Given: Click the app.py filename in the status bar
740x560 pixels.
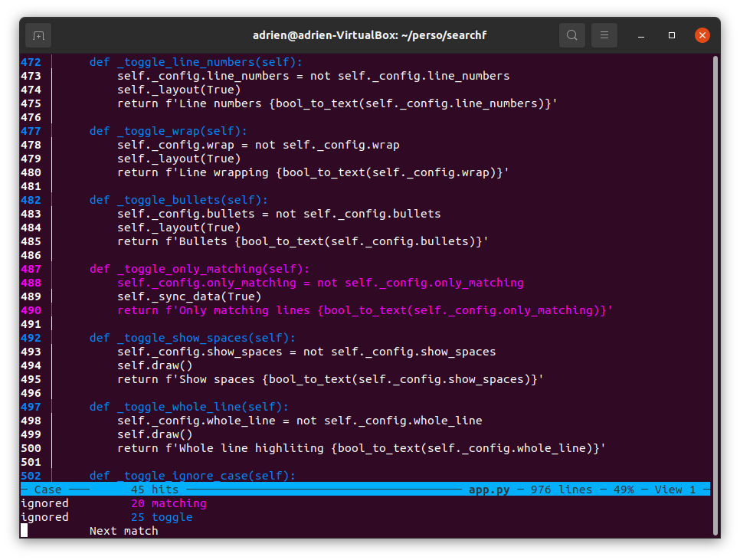Looking at the screenshot, I should pos(489,489).
